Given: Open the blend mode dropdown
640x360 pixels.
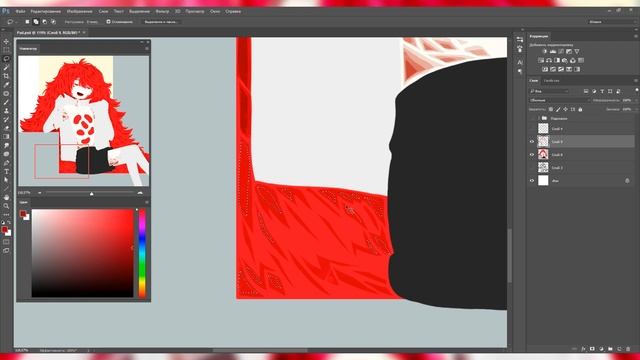Looking at the screenshot, I should [x=559, y=100].
